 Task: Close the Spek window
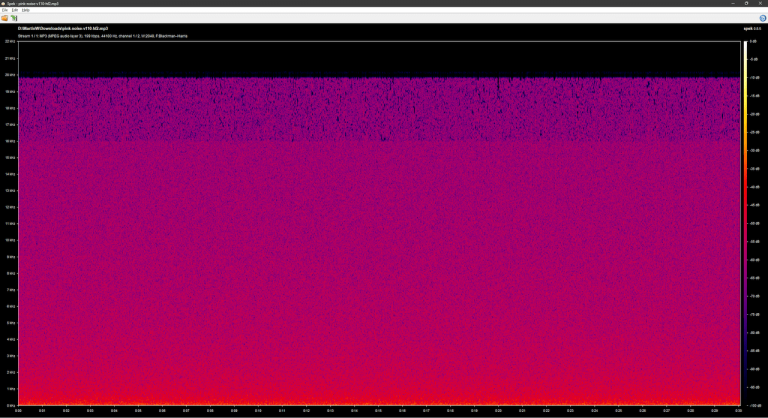coord(761,3)
